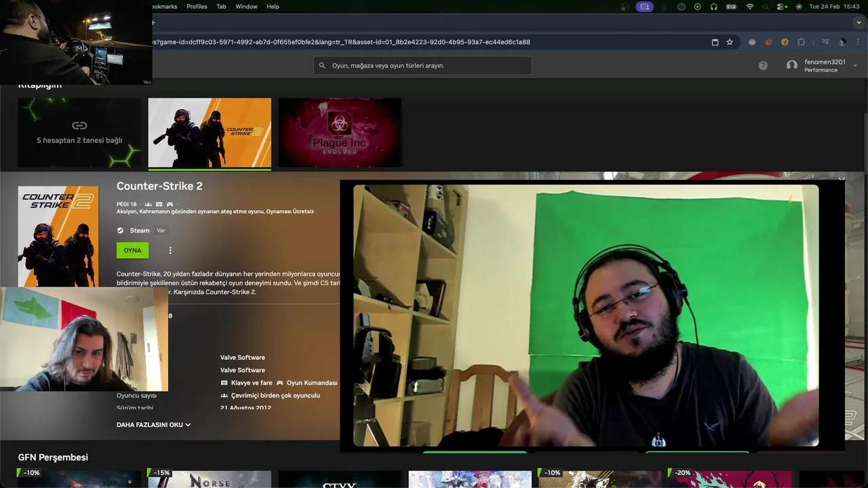Viewport: 868px width, 488px height.
Task: Open the Tab menu
Action: pos(221,7)
